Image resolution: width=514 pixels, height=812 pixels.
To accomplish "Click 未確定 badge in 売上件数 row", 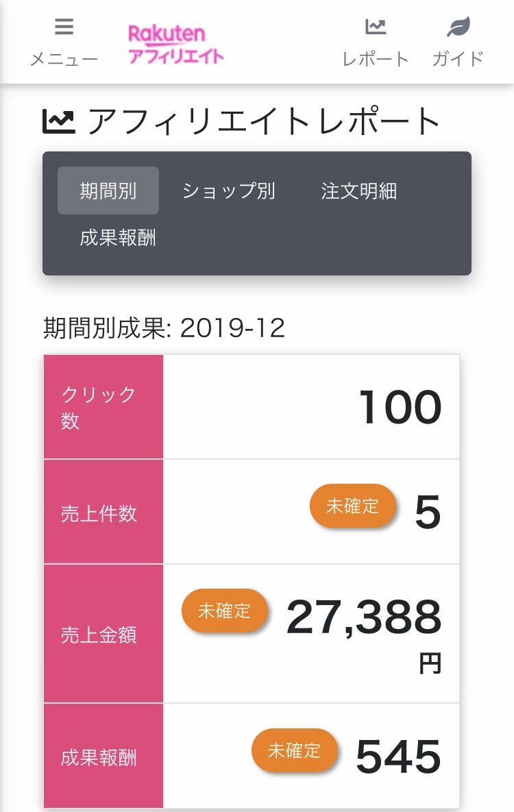I will pos(352,506).
